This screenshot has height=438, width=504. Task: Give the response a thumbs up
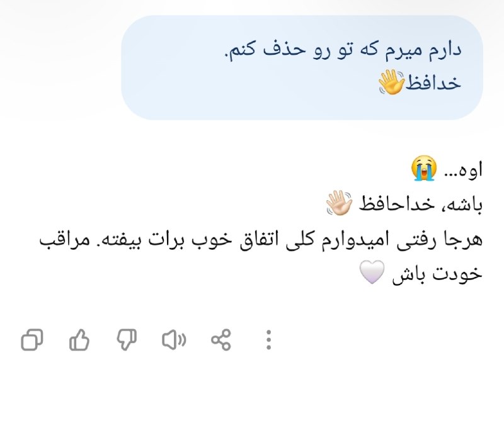79,339
